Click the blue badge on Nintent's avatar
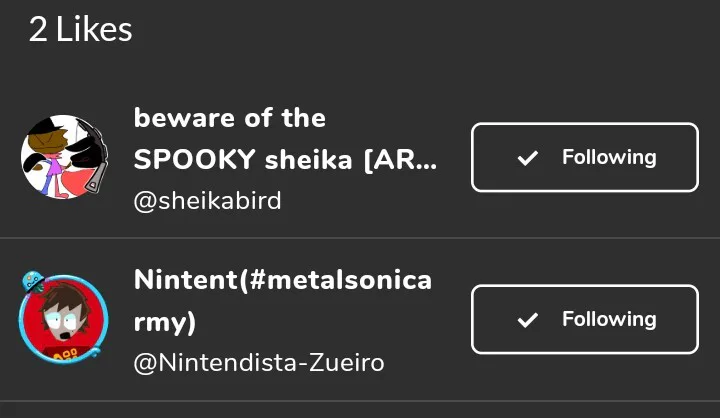 [x=31, y=283]
